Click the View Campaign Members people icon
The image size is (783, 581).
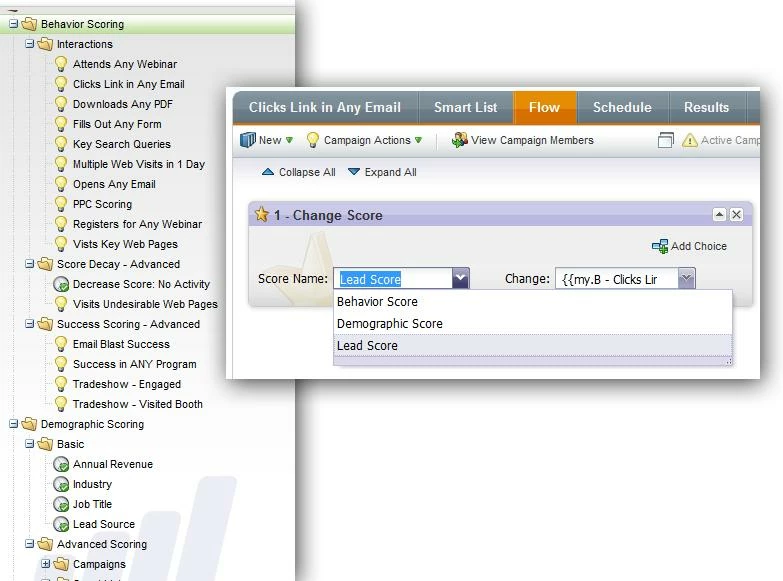(459, 140)
